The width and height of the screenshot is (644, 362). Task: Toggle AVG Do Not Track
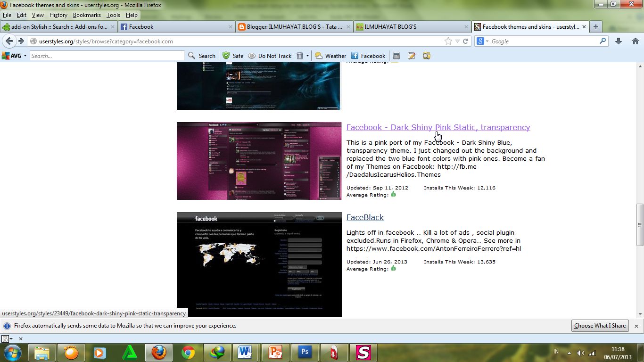270,56
